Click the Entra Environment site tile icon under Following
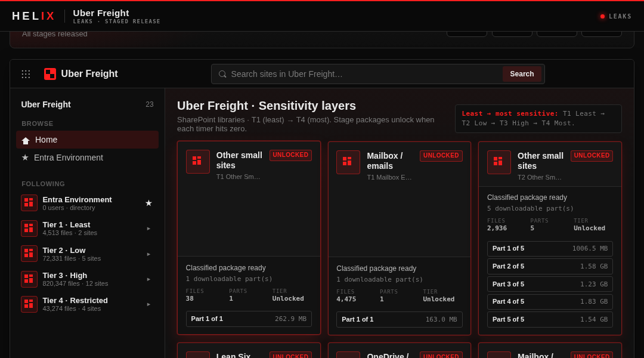This screenshot has height=358, width=644. [29, 203]
